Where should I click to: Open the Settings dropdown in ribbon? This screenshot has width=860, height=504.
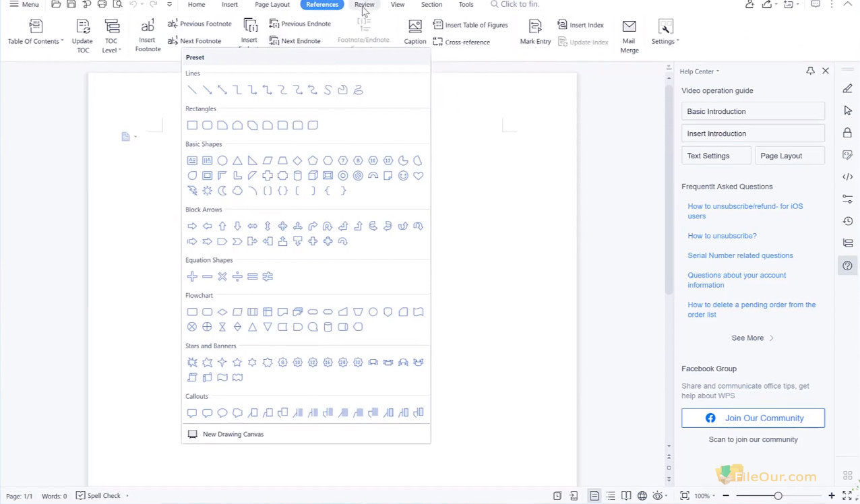[665, 41]
